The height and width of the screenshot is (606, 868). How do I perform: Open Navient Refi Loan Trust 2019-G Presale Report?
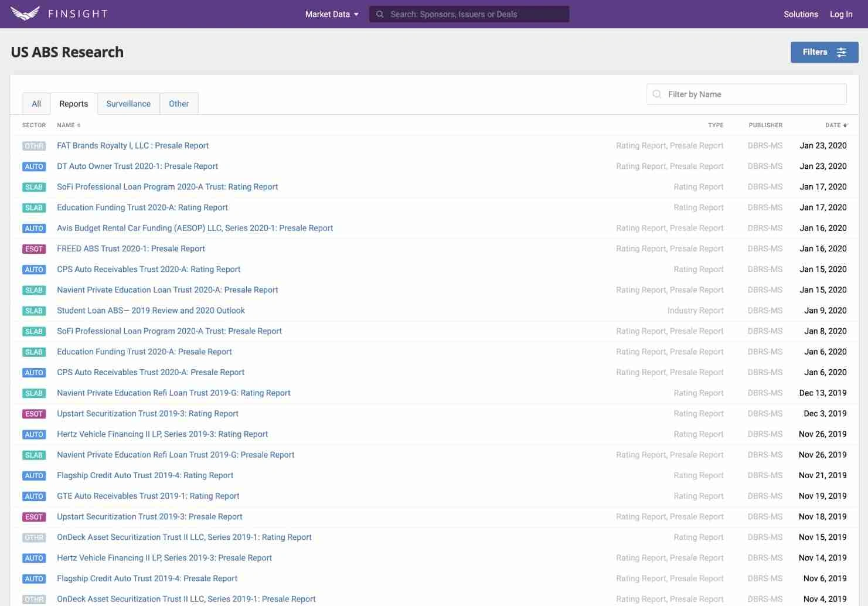[175, 455]
